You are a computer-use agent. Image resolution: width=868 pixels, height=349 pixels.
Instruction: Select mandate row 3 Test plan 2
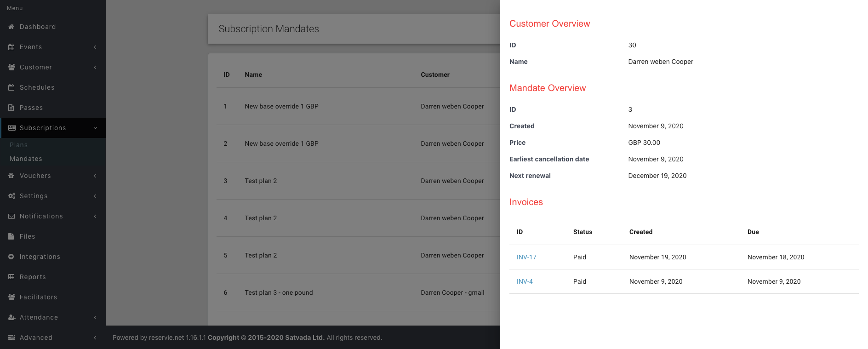(x=358, y=181)
